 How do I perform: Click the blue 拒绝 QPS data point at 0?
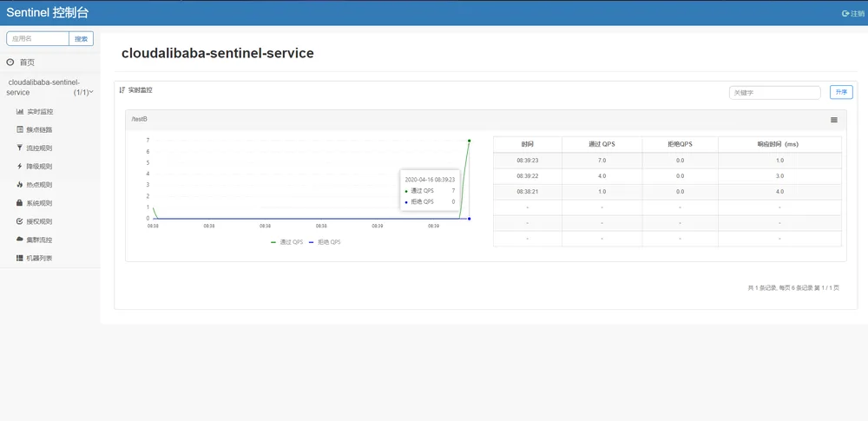pos(470,218)
